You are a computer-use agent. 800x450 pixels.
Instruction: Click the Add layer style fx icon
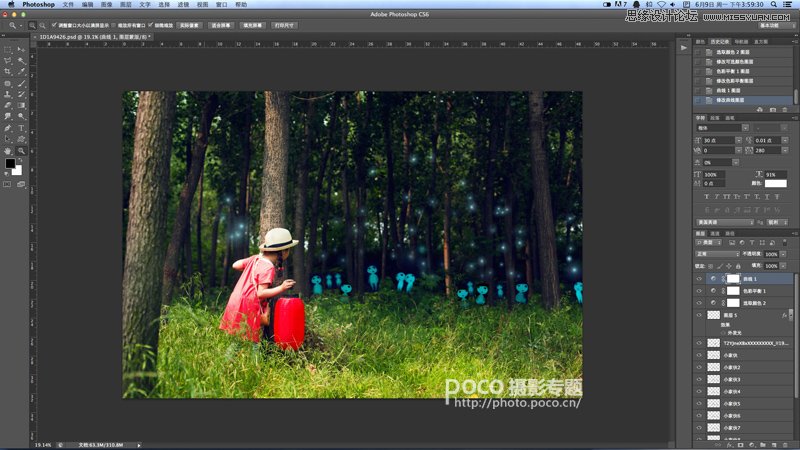click(729, 445)
